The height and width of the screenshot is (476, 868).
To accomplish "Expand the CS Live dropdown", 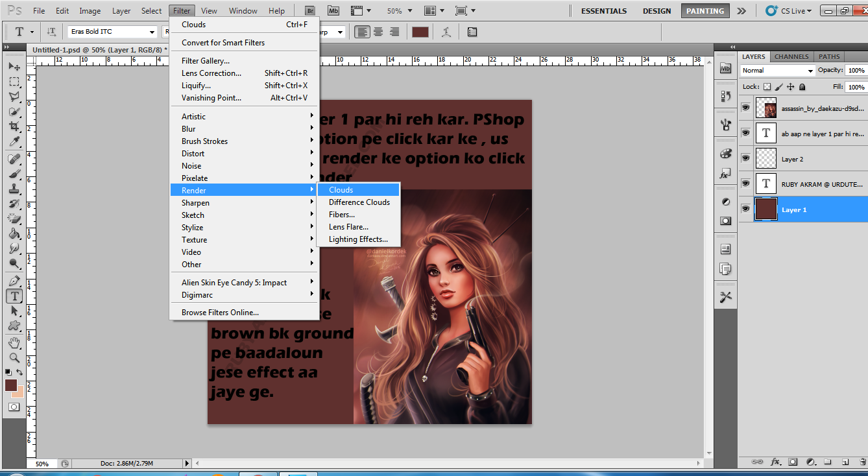I will pyautogui.click(x=789, y=11).
